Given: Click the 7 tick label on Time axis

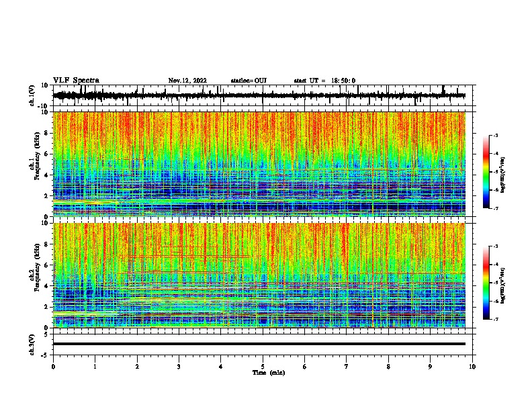Looking at the screenshot, I should [347, 367].
